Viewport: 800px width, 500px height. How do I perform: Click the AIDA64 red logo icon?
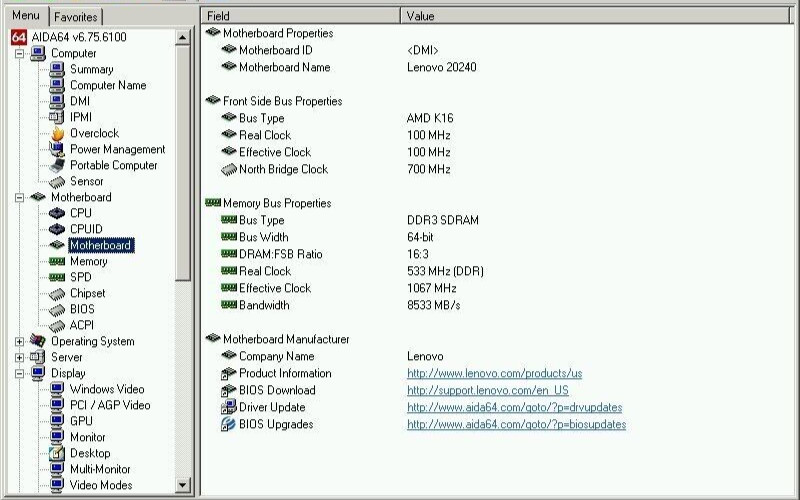click(x=19, y=37)
